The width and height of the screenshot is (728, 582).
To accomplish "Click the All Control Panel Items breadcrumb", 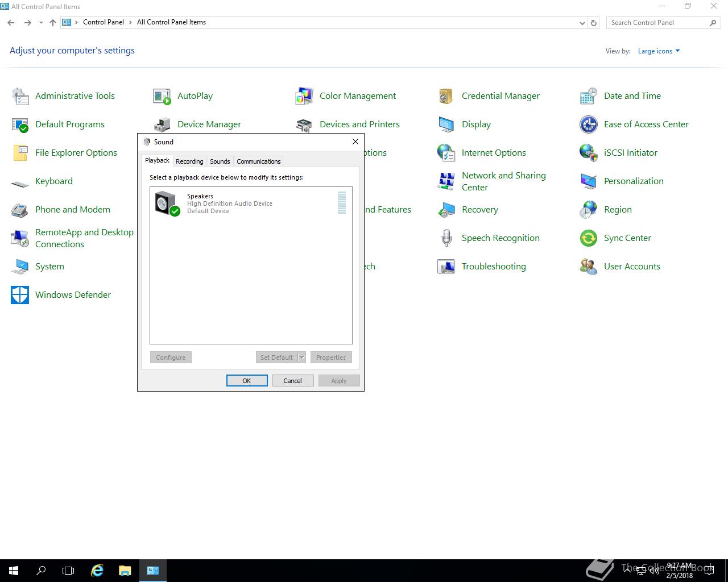I will (171, 22).
